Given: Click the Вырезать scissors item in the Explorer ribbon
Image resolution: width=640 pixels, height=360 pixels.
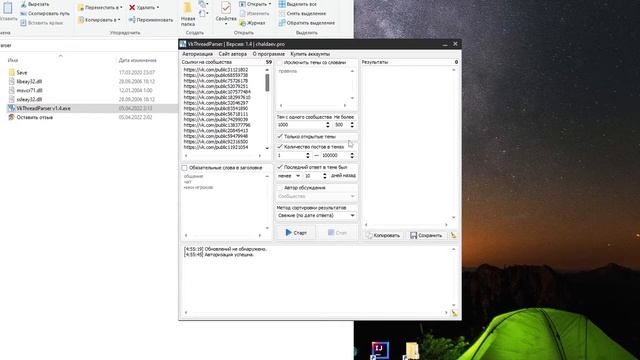Looking at the screenshot, I should pos(35,4).
